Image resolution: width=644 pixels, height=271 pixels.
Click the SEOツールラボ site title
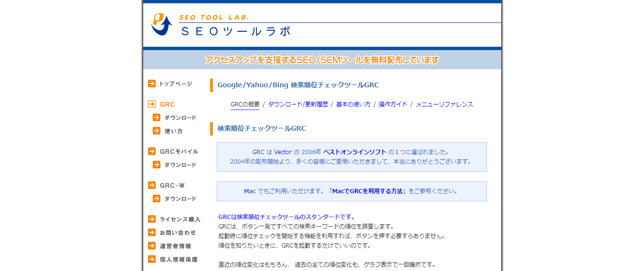[236, 31]
